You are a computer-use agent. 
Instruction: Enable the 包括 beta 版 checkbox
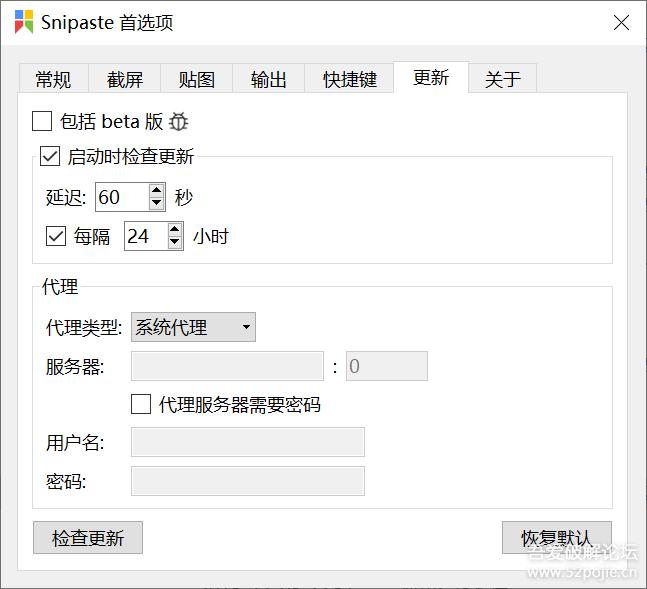pyautogui.click(x=42, y=121)
